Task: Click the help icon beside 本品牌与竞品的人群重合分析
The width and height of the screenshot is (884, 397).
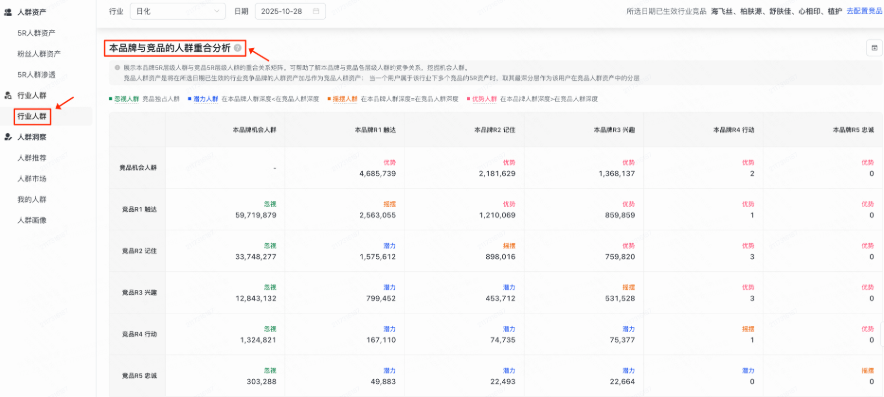Action: (x=237, y=48)
